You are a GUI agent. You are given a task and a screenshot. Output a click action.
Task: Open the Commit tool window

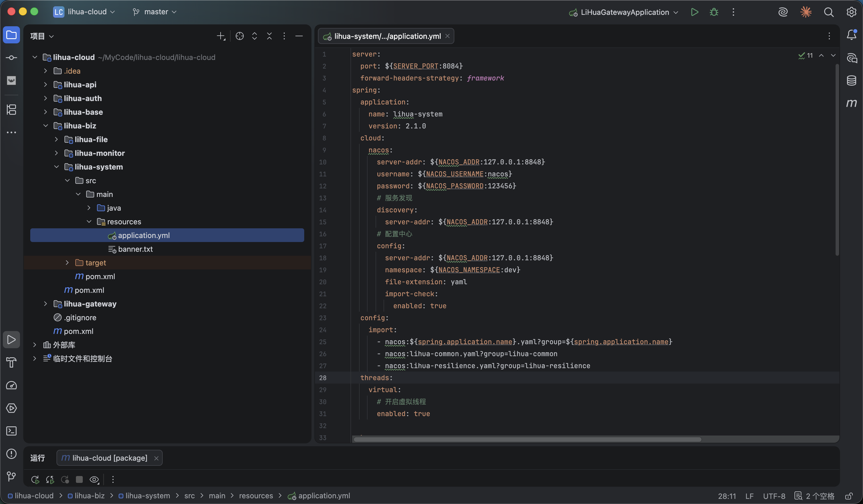[x=11, y=58]
